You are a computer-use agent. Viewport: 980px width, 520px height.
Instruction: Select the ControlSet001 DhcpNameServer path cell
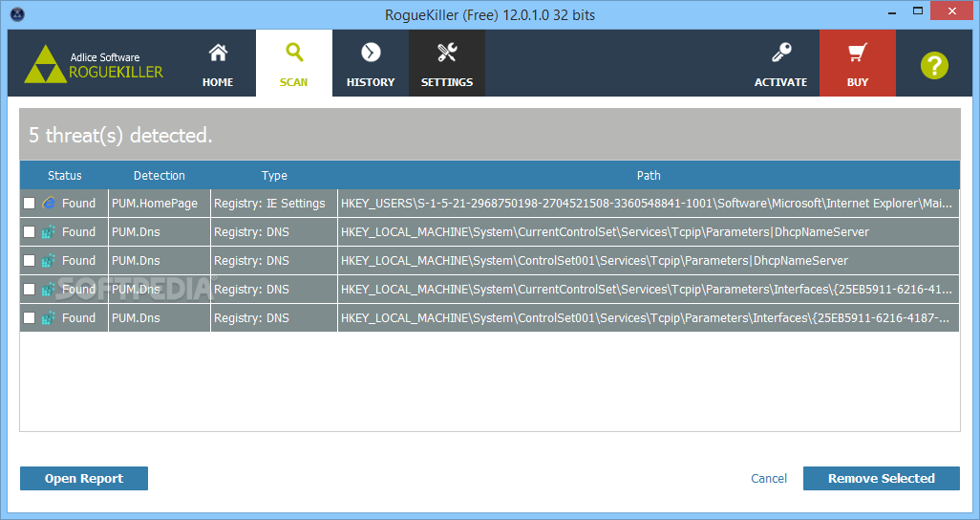coord(649,261)
